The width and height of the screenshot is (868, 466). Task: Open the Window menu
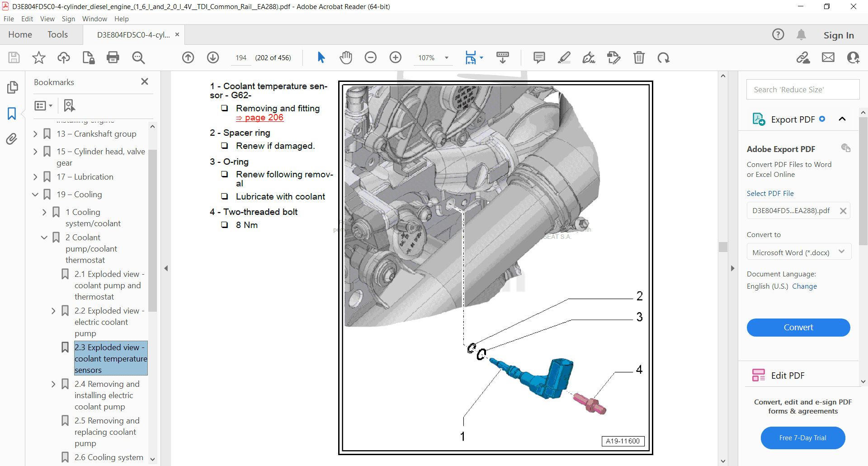pos(94,19)
